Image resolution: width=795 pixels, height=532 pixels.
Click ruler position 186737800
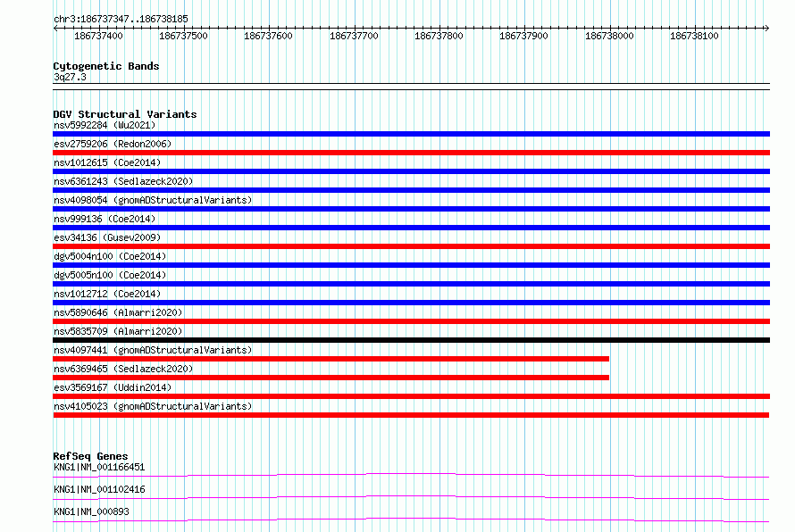point(439,36)
